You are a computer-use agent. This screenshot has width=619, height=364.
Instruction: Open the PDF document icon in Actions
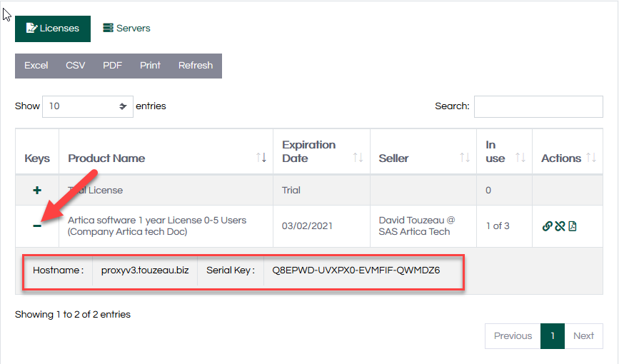coord(573,226)
